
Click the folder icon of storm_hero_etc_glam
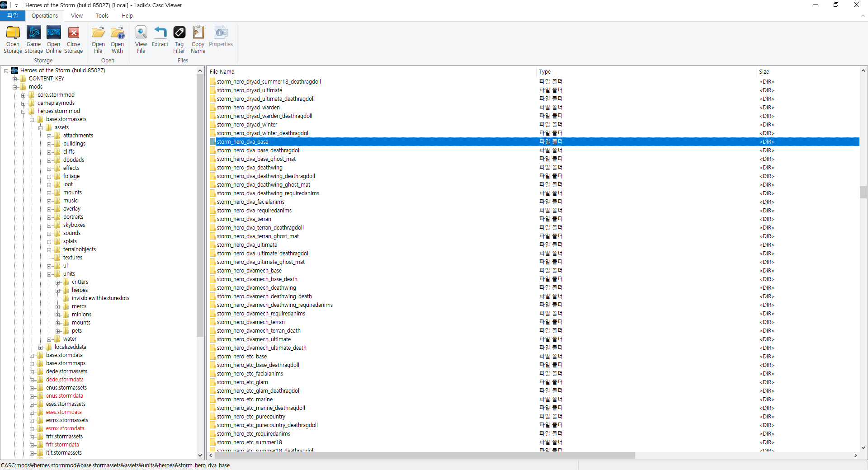[212, 382]
